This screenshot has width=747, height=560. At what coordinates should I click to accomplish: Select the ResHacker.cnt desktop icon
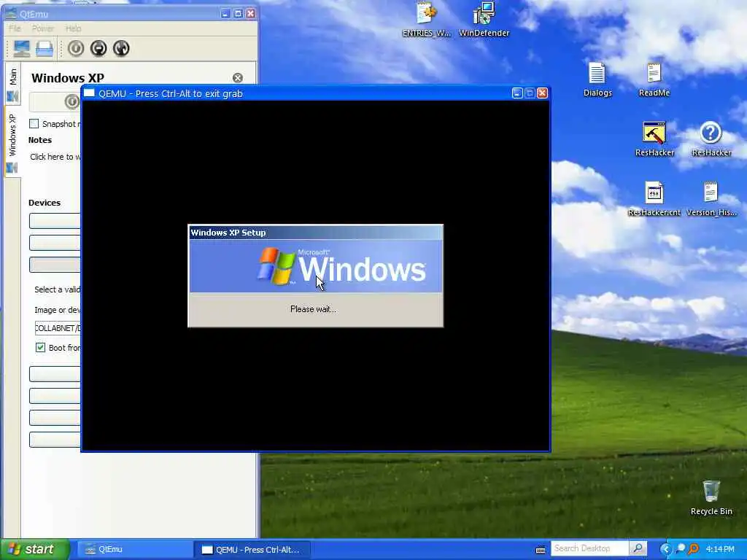654,200
